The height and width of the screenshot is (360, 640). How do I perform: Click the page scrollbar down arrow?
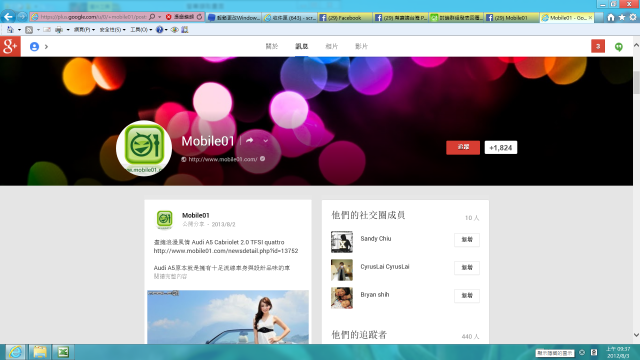[x=636, y=335]
